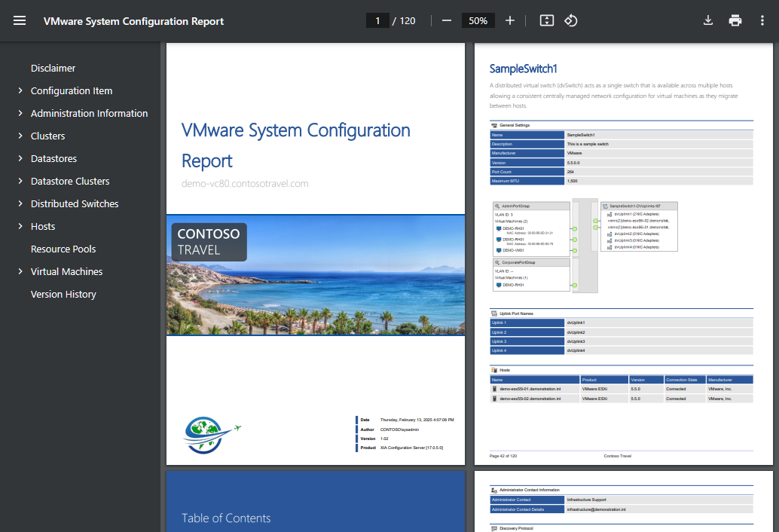Click demo-esx55i-02 host row
This screenshot has width=779, height=532.
pyautogui.click(x=622, y=399)
